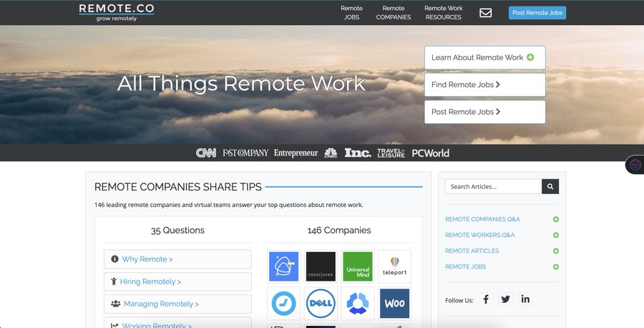Viewport: 644px width, 328px height.
Task: Click the blue Post Remote Jobs button
Action: (x=537, y=13)
